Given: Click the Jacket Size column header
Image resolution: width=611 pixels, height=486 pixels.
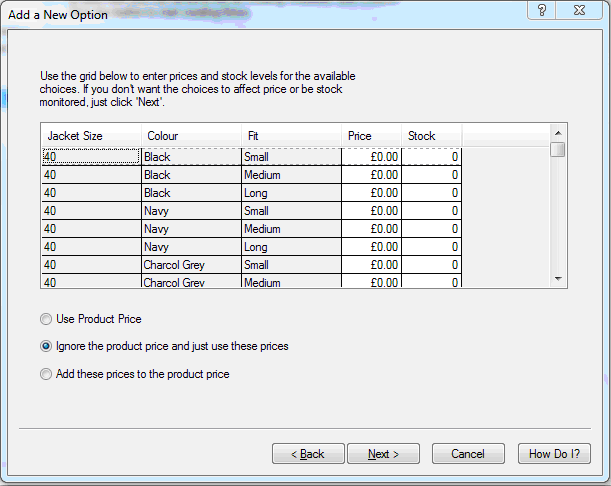Looking at the screenshot, I should click(x=90, y=135).
